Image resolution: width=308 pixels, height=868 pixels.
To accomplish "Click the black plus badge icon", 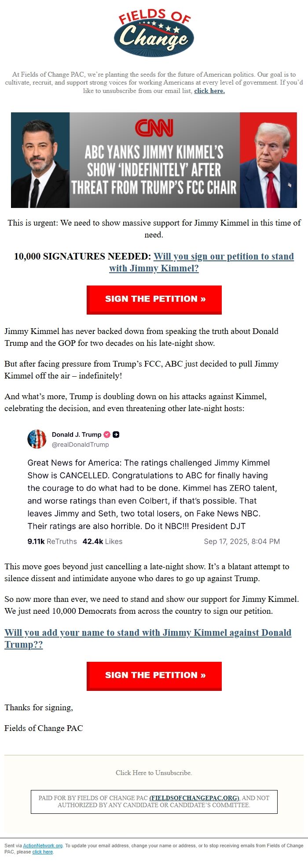I will (116, 434).
